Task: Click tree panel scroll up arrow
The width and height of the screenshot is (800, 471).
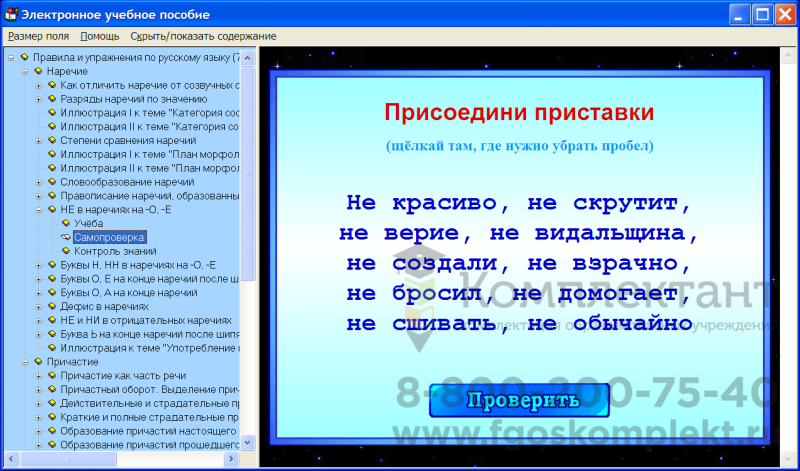Action: tap(247, 58)
